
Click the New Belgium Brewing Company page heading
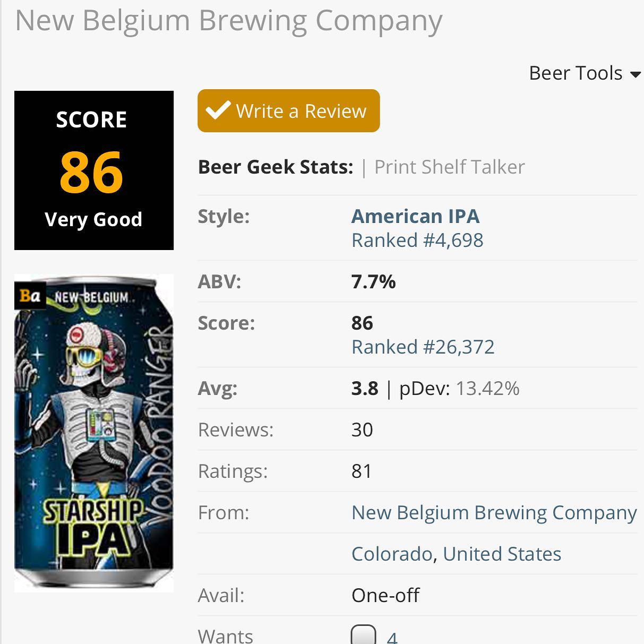(x=228, y=21)
